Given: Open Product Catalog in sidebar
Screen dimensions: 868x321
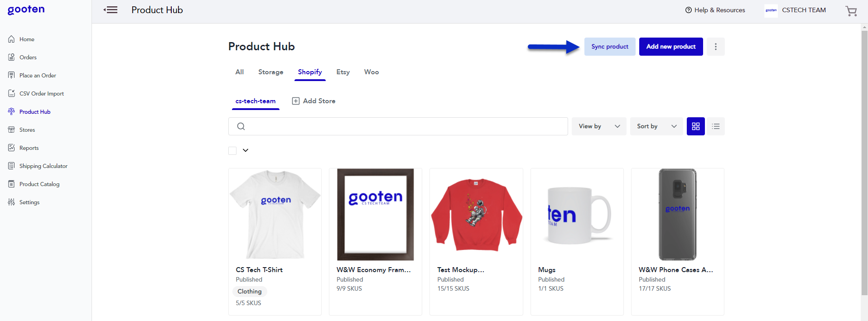Looking at the screenshot, I should pos(39,184).
